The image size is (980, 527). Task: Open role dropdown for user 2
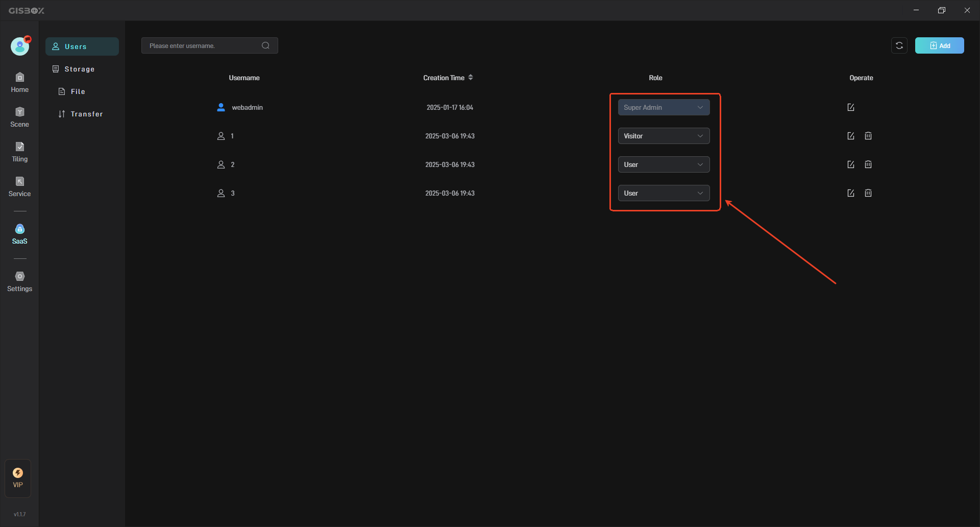[664, 164]
